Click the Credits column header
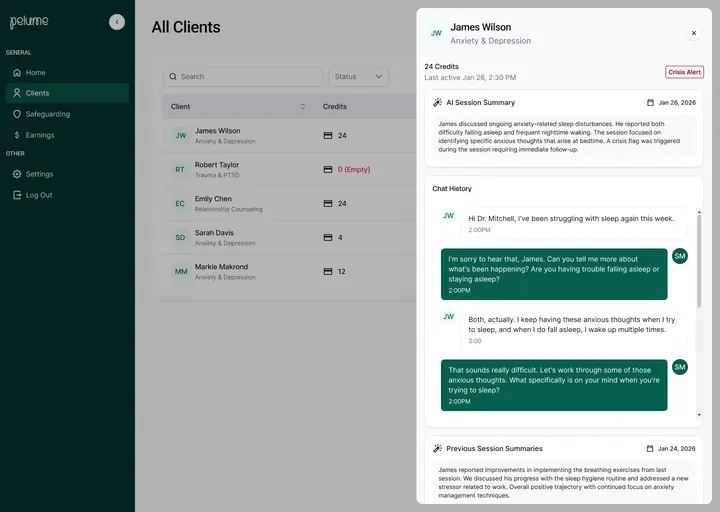 click(x=335, y=107)
